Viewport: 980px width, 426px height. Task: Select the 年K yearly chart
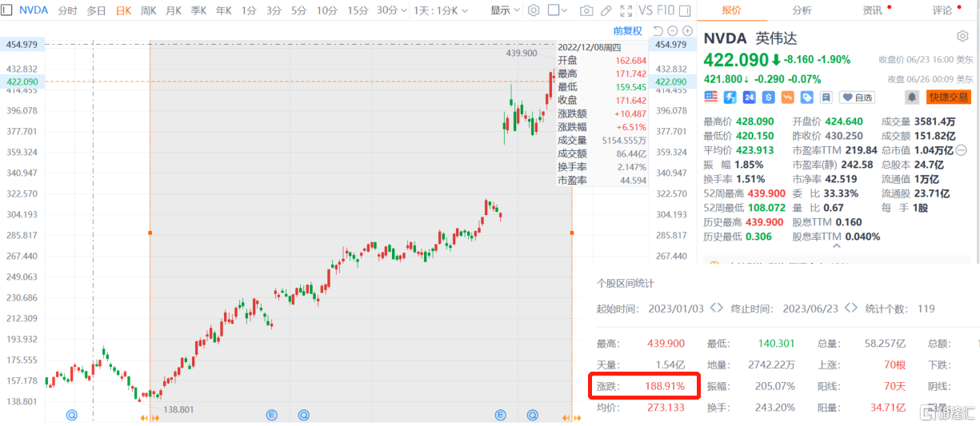coord(223,11)
